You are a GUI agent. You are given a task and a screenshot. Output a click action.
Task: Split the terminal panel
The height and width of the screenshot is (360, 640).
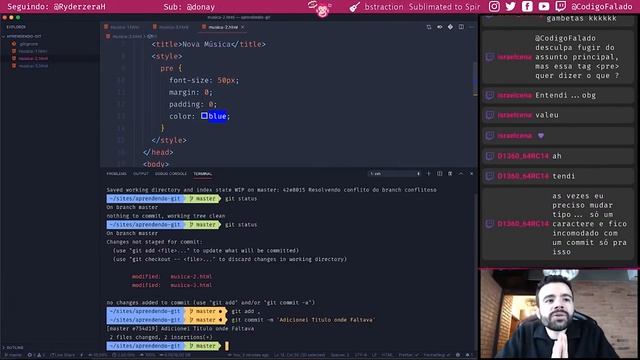[x=440, y=173]
